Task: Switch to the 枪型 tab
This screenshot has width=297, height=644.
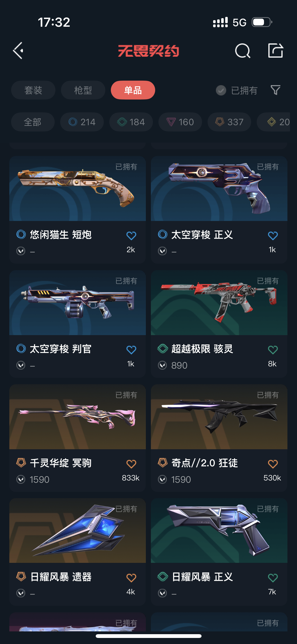Action: click(x=83, y=90)
